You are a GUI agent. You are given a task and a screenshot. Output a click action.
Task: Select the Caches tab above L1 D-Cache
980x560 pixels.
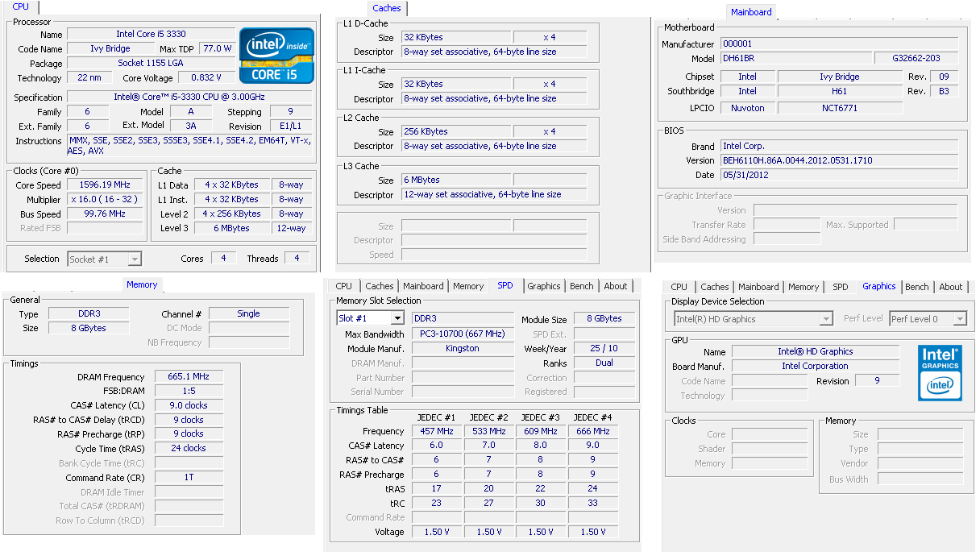[x=387, y=8]
